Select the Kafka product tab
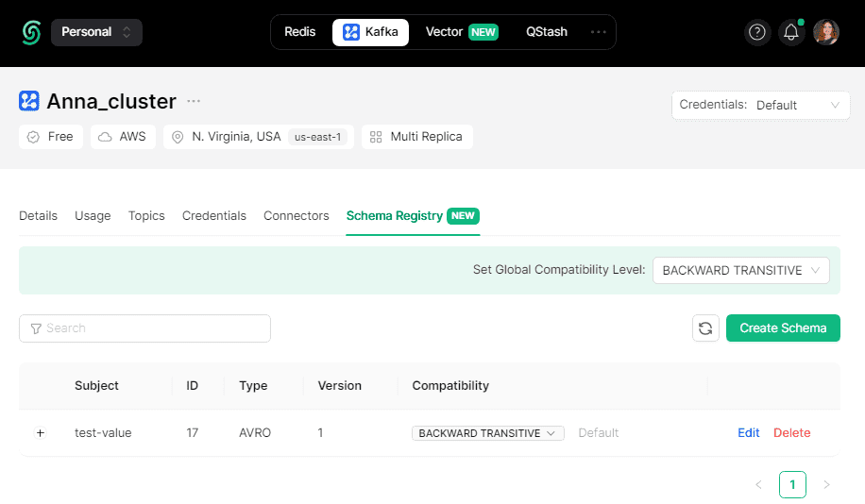865x504 pixels. (370, 32)
